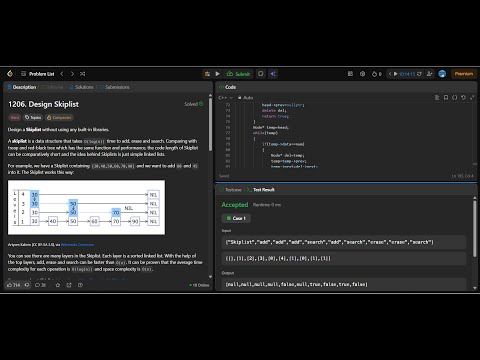Open the notes icon next to Submit
Image resolution: width=480 pixels, height=360 pixels.
pos(261,74)
